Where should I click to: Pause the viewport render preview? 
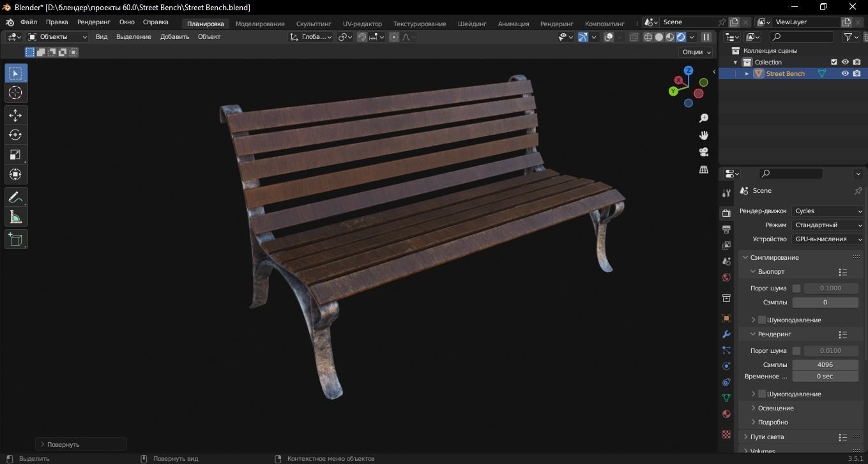pyautogui.click(x=706, y=37)
